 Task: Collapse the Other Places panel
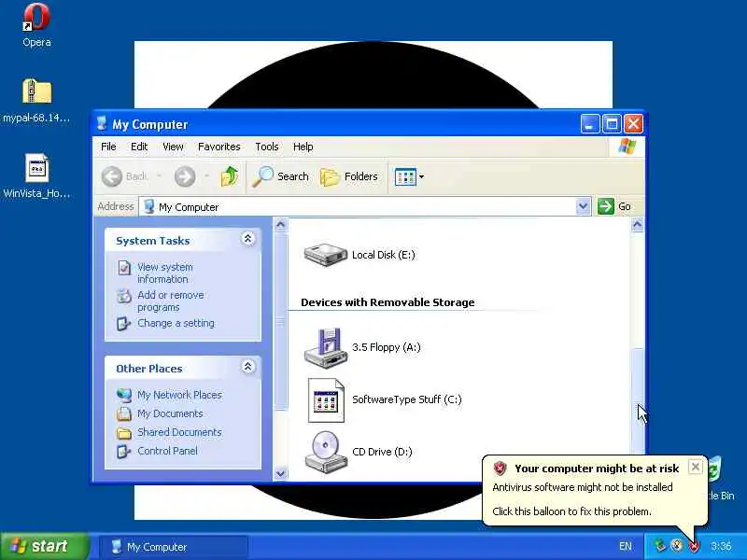(247, 367)
